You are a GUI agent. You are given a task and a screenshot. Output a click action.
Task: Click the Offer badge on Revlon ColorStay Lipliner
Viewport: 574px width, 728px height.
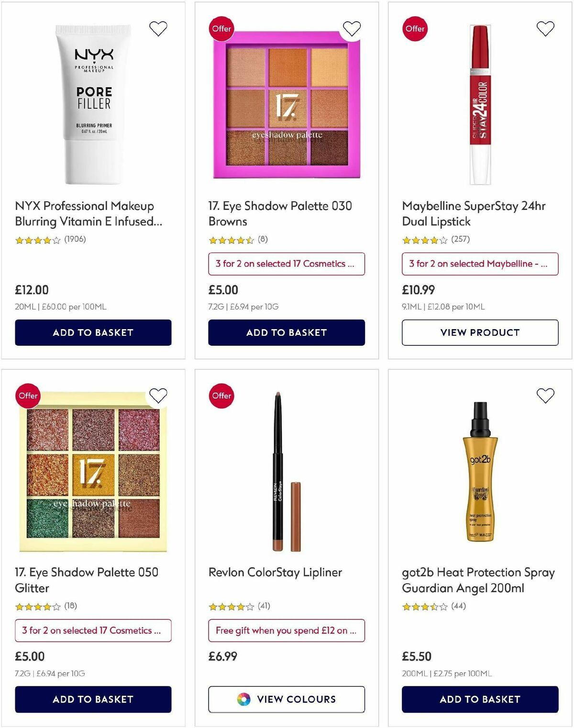coord(221,396)
